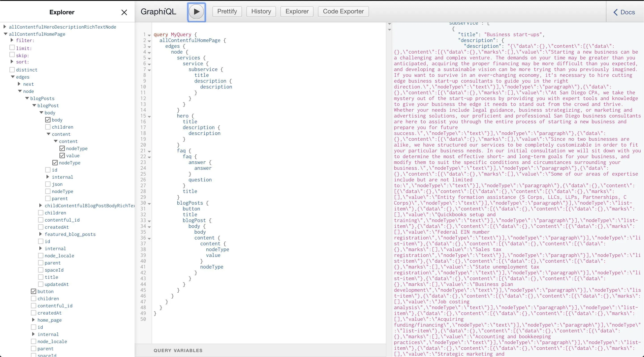The width and height of the screenshot is (644, 357).
Task: Uncheck the button field checkbox
Action: click(x=34, y=291)
